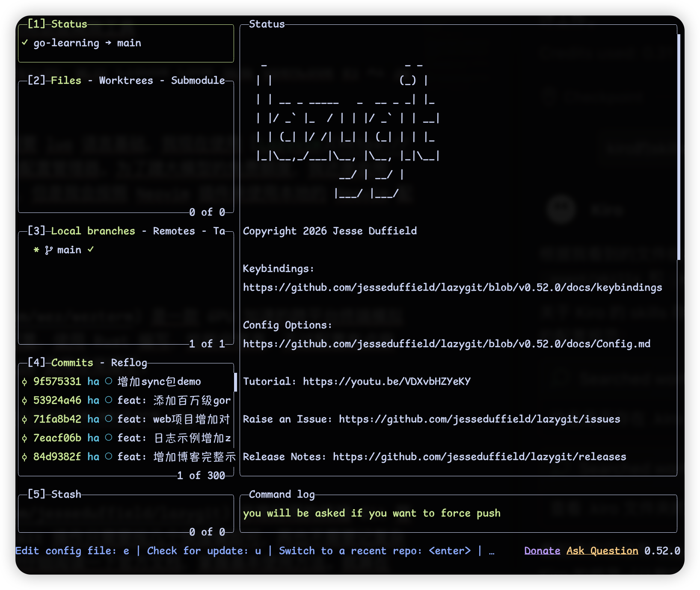Click the circle icon on commit 7eacf06b
This screenshot has height=590, width=700.
(109, 438)
